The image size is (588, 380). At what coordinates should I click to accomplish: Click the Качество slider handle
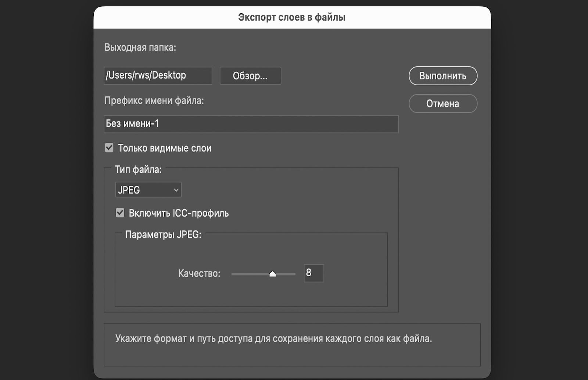273,274
